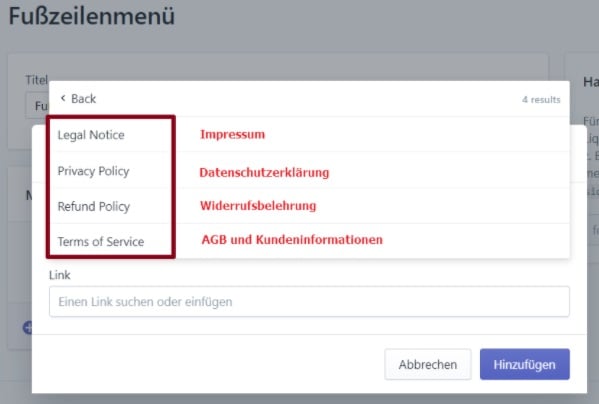Image resolution: width=599 pixels, height=404 pixels.
Task: Select the Legal Notice entry
Action: coord(309,134)
